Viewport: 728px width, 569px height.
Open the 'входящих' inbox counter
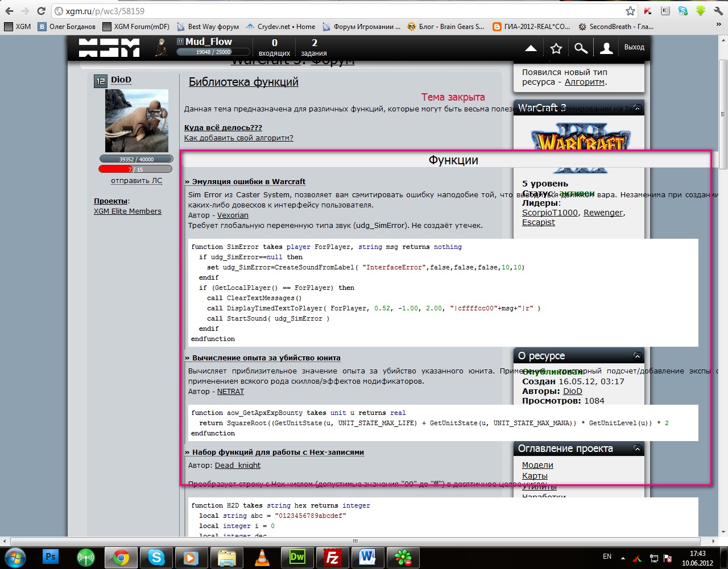pos(275,48)
